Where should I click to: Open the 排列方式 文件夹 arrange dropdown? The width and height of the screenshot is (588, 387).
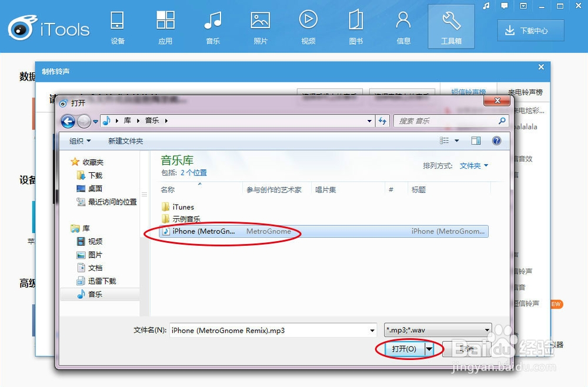coord(474,165)
